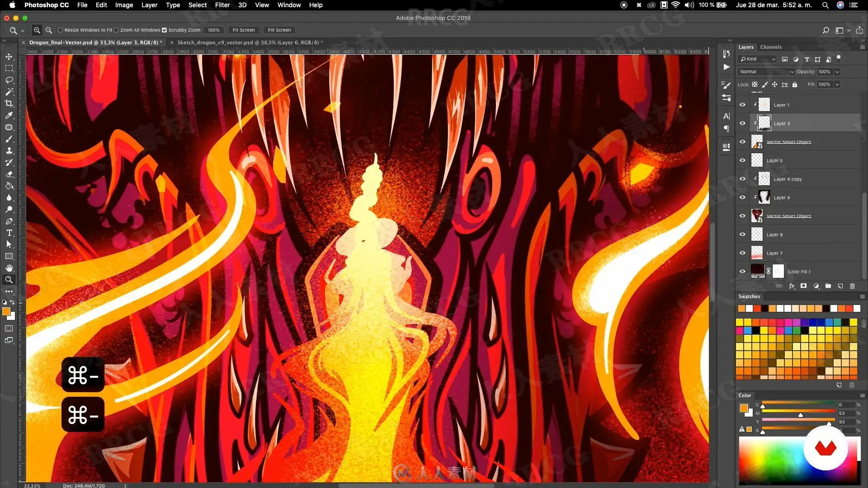Viewport: 868px width, 488px height.
Task: Add layer mask in Layers panel
Action: tap(803, 286)
